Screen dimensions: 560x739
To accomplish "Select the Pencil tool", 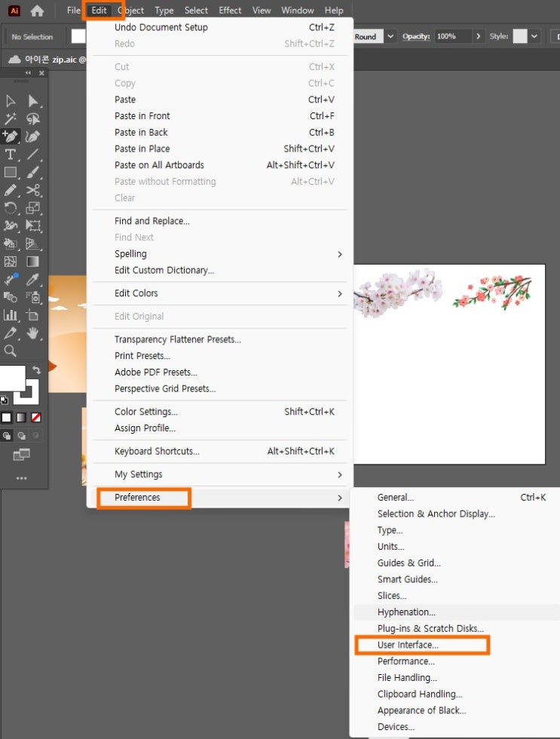I will tap(11, 190).
